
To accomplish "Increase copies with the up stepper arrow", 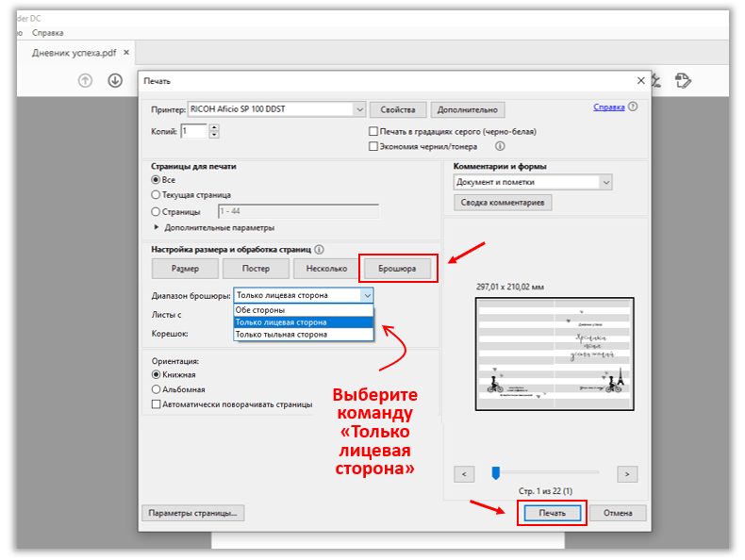I will (x=214, y=127).
